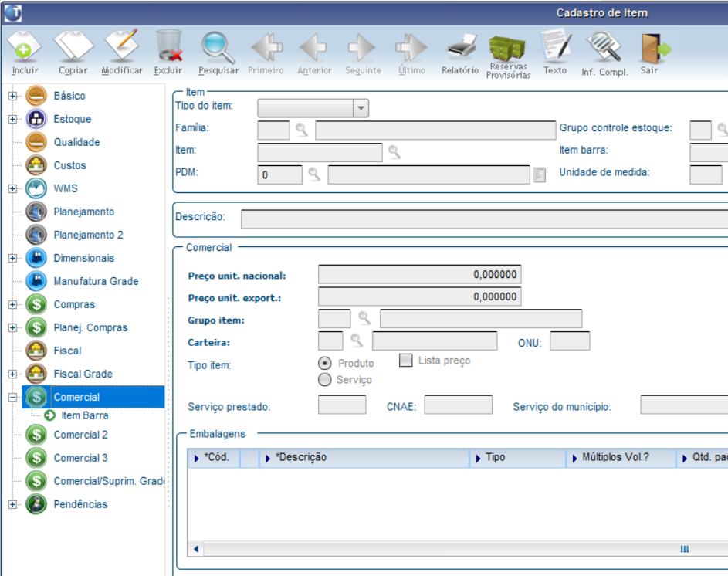Sort by *Cód. column header
Screen dimensions: 728x576
[x=214, y=458]
